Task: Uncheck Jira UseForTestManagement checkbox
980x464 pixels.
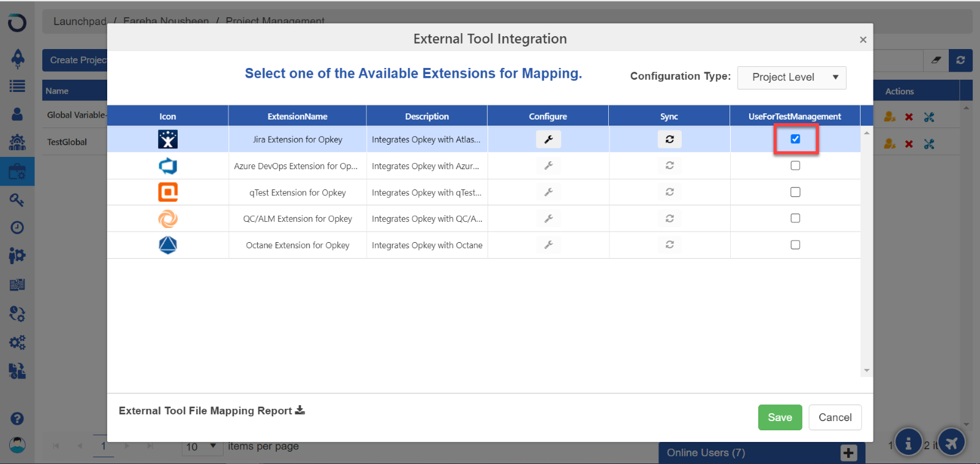Action: point(795,139)
